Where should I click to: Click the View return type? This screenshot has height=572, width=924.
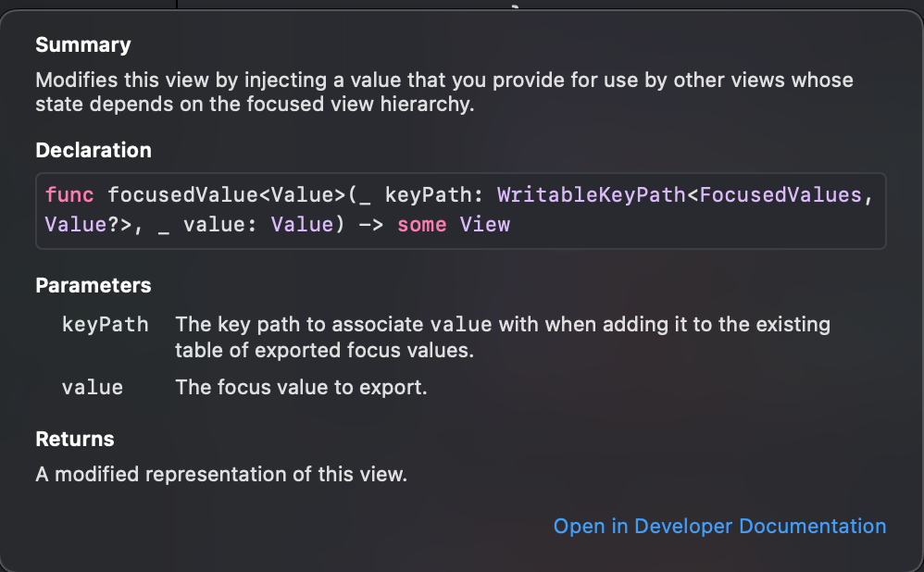point(485,224)
